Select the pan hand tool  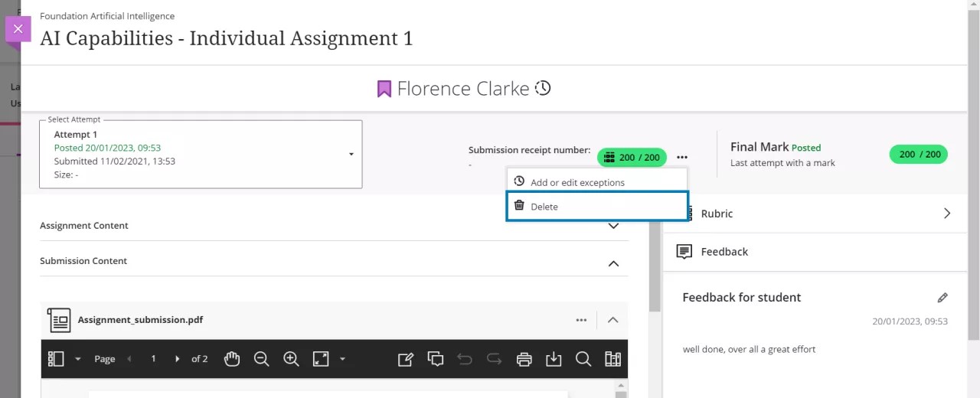click(x=232, y=359)
